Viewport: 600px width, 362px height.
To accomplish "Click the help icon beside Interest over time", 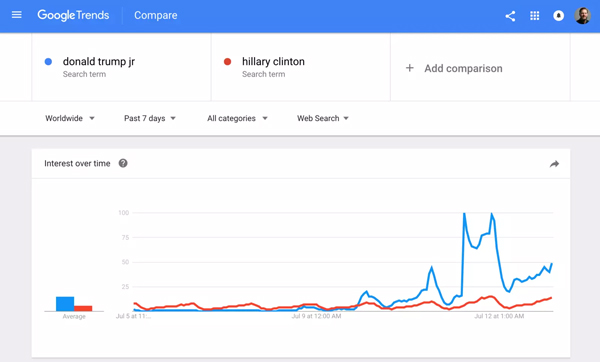I will (x=123, y=163).
